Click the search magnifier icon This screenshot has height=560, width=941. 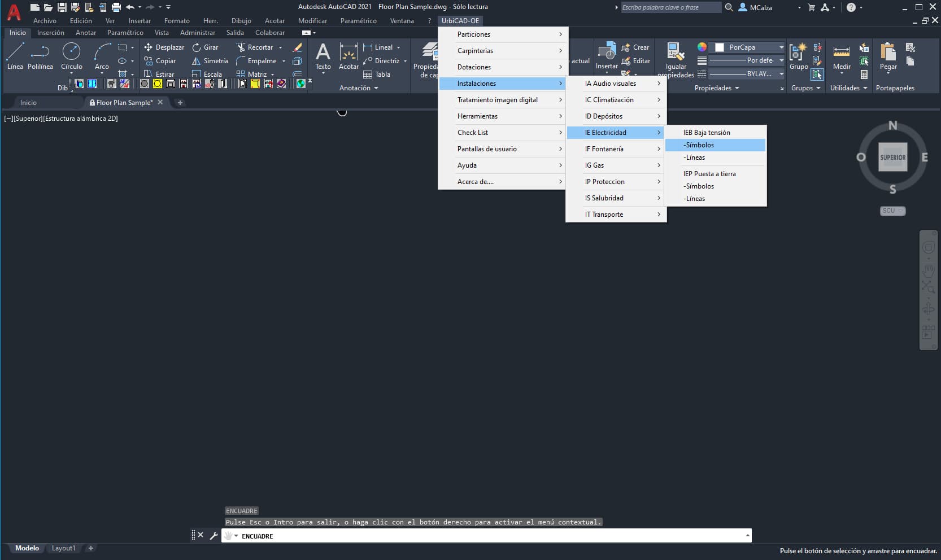(729, 7)
